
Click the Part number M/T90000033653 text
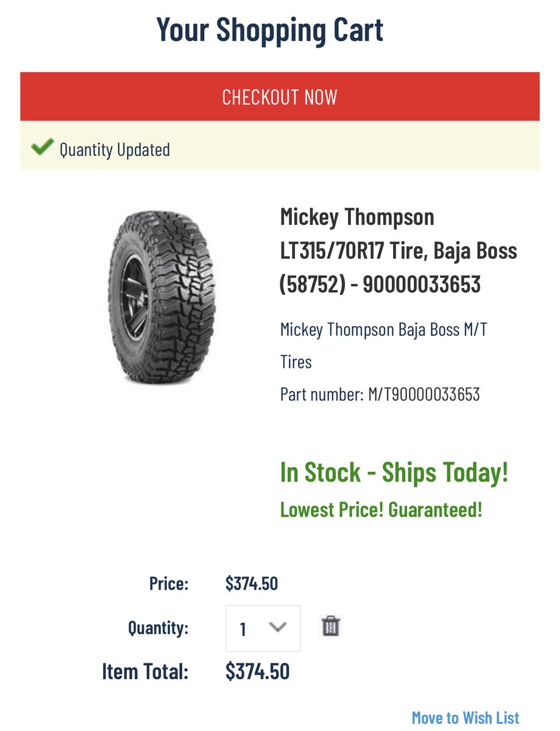point(380,394)
